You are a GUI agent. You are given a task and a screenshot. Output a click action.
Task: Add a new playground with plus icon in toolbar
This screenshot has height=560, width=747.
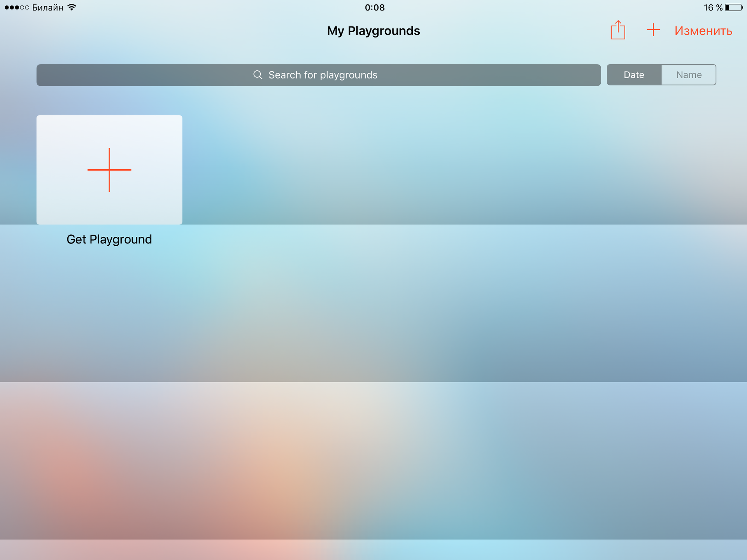tap(653, 30)
